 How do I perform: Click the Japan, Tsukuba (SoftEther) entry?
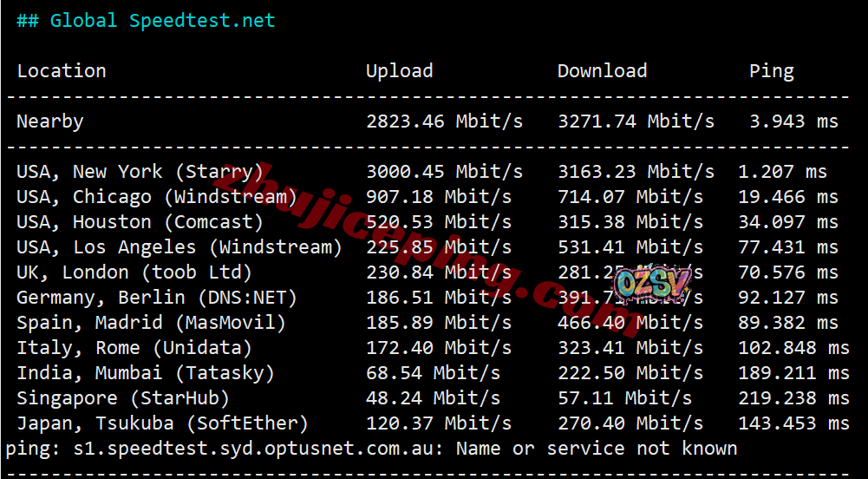point(162,423)
